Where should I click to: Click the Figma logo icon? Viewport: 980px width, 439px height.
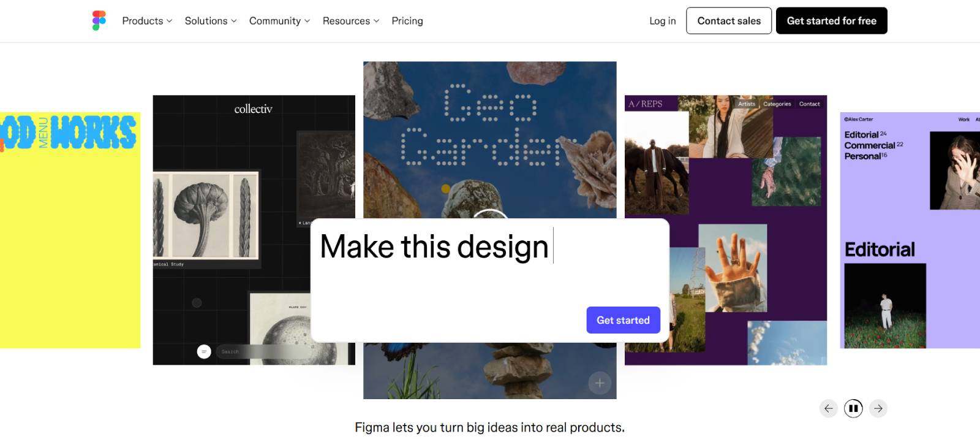coord(99,21)
